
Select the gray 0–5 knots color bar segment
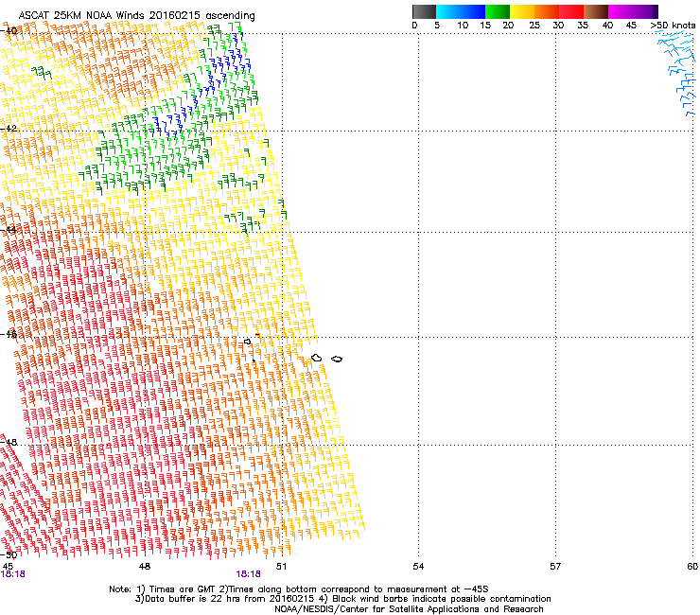pyautogui.click(x=424, y=11)
